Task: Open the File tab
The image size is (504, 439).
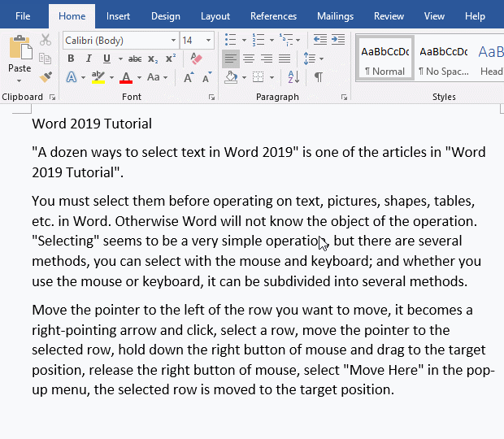Action: coord(23,16)
